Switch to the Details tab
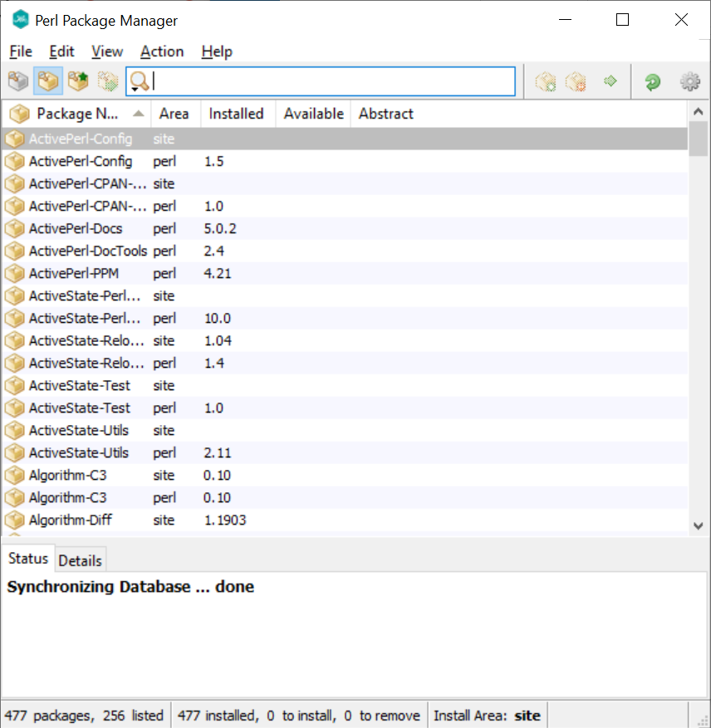 point(80,560)
